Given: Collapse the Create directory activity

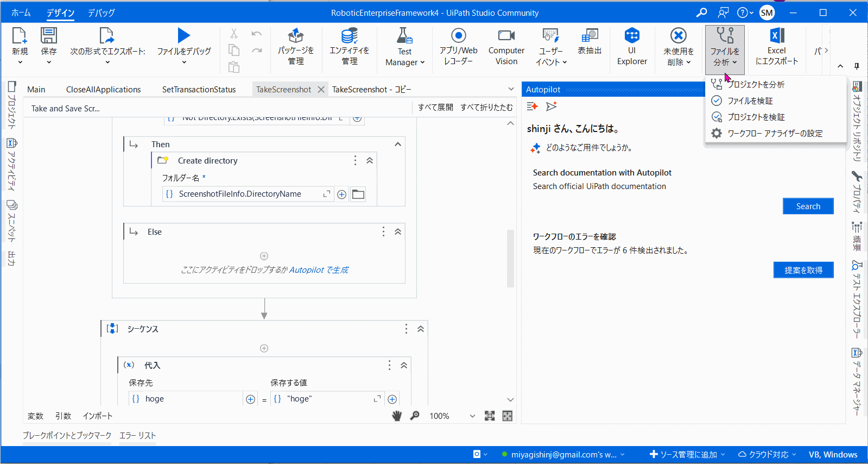Looking at the screenshot, I should 370,161.
